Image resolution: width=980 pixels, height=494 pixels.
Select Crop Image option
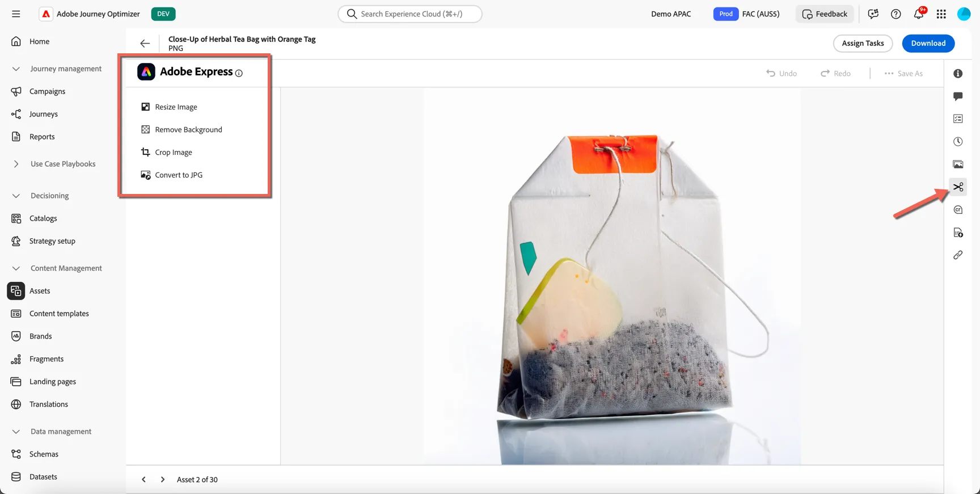[166, 153]
